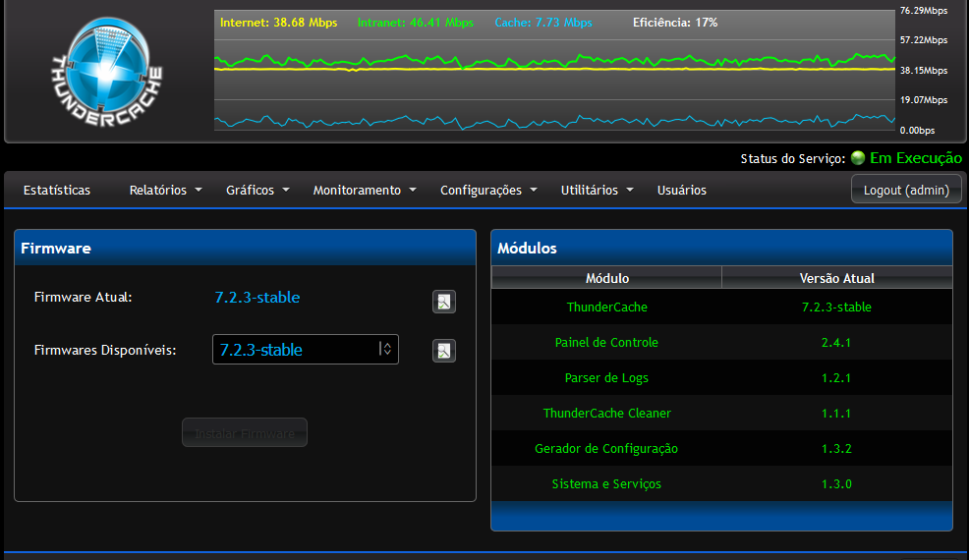Click the Módulo column header
The width and height of the screenshot is (969, 560).
click(x=607, y=278)
